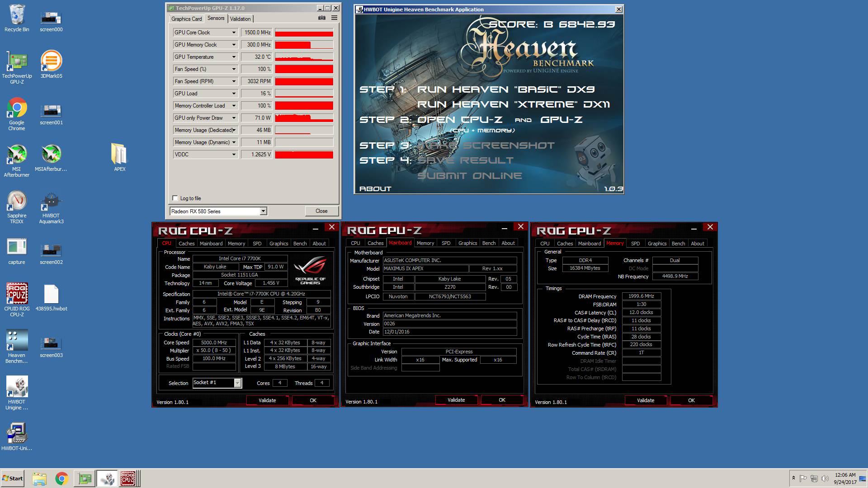Click SUBMIT ONLINE in Heaven app

(470, 176)
